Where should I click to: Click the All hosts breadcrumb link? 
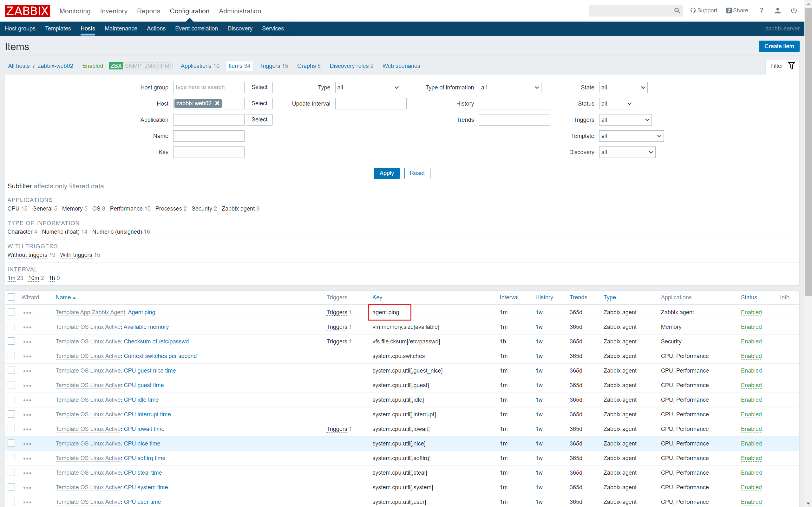click(x=19, y=66)
